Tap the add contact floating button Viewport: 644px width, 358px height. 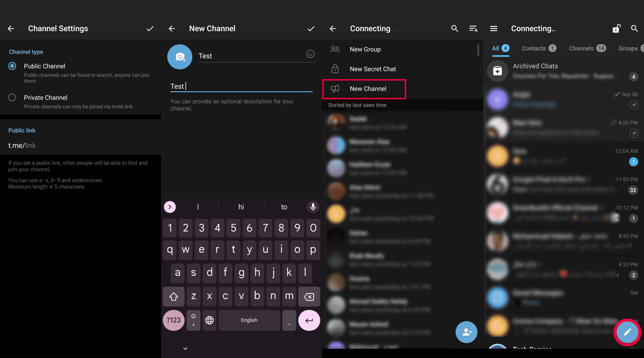[467, 332]
